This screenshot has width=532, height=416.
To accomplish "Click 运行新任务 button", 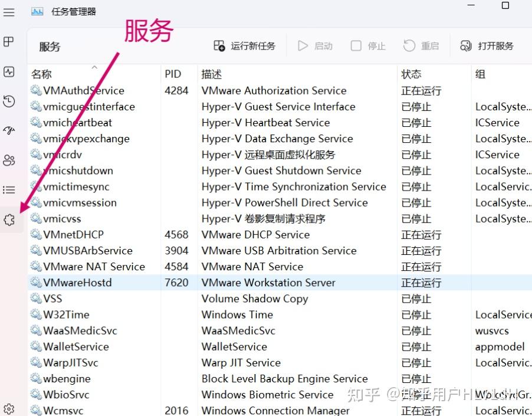I will click(244, 46).
